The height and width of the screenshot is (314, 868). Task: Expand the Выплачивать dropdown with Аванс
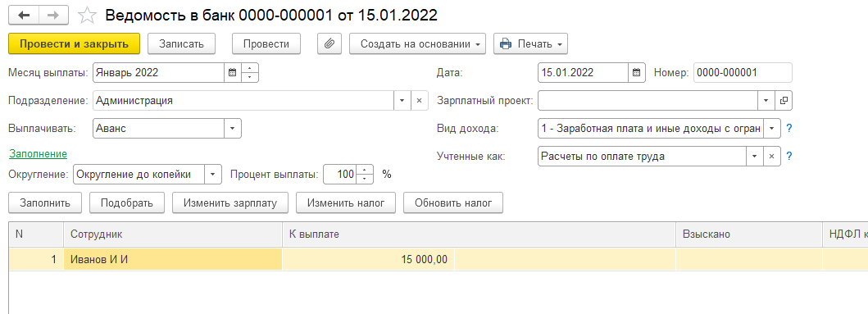(x=233, y=129)
